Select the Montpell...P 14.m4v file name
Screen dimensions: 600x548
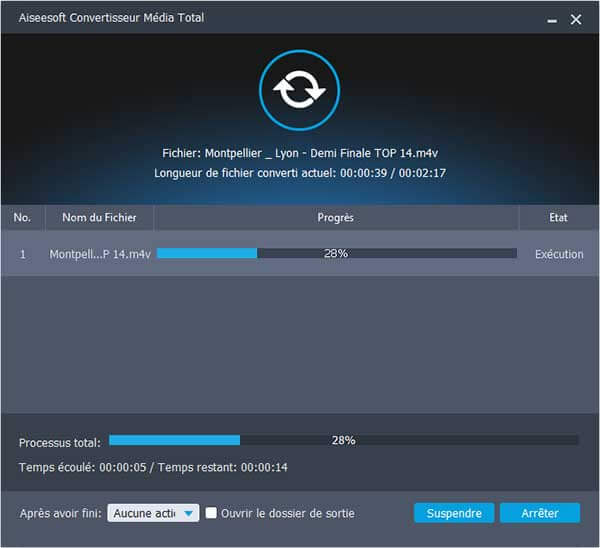(x=100, y=254)
